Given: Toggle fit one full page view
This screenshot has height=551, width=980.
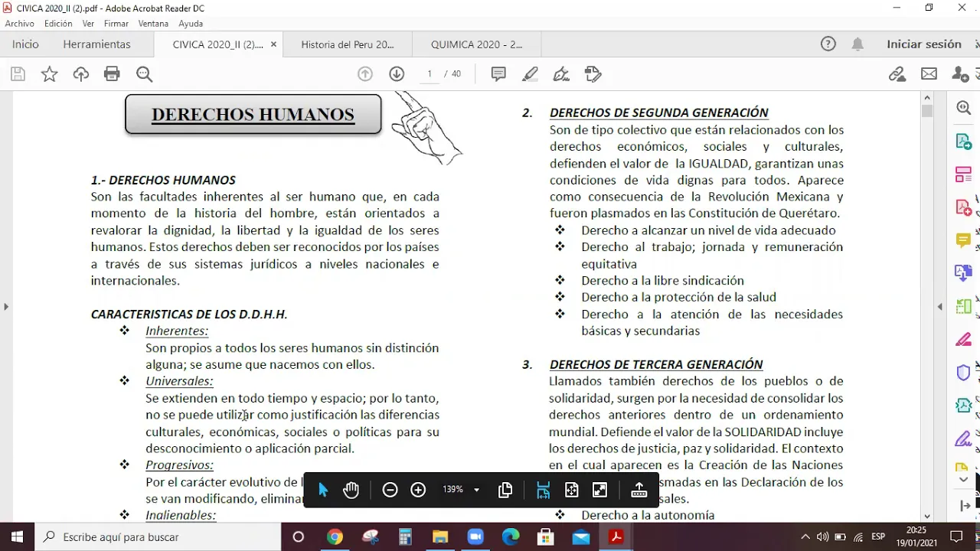Looking at the screenshot, I should (x=571, y=491).
